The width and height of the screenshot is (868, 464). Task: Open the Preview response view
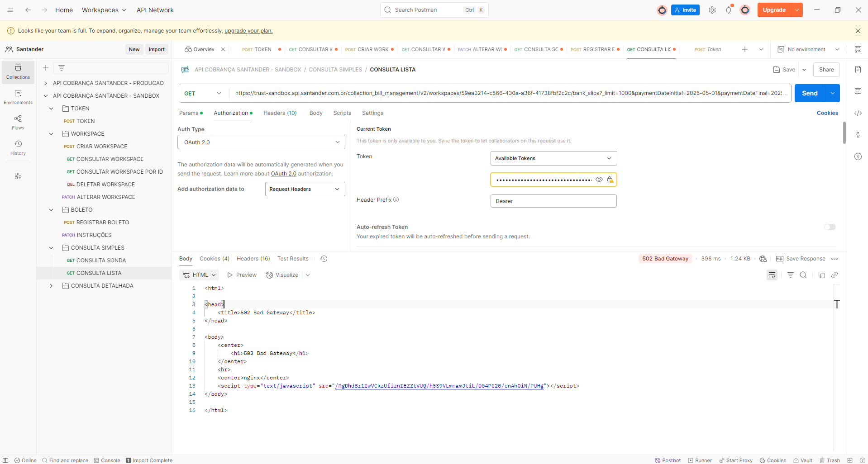(x=242, y=275)
